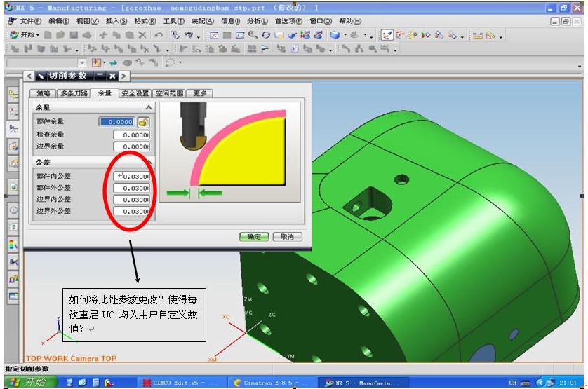Switch to the 安全设置 tab

tap(135, 93)
